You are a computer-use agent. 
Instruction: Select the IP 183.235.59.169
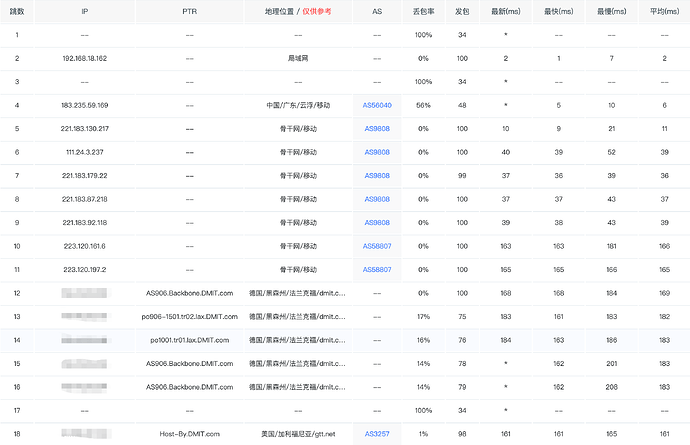tap(84, 105)
